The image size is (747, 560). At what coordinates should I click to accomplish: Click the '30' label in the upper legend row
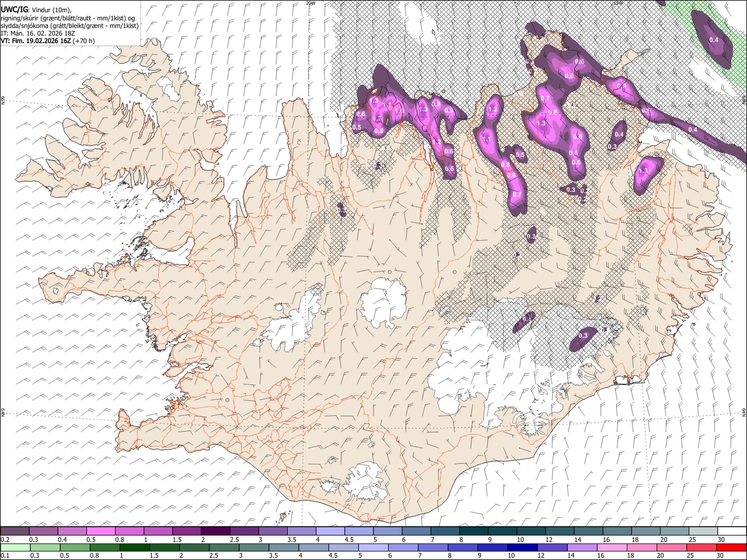[x=721, y=540]
